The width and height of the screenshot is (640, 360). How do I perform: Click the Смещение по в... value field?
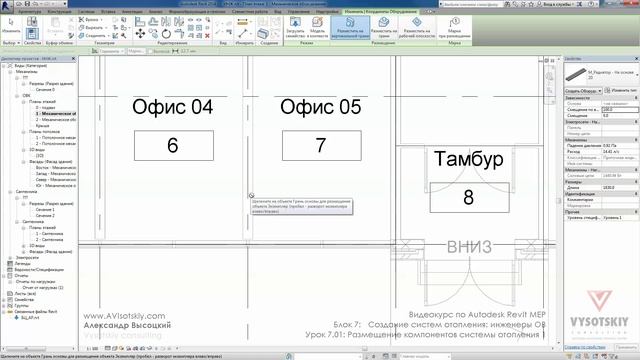click(620, 110)
